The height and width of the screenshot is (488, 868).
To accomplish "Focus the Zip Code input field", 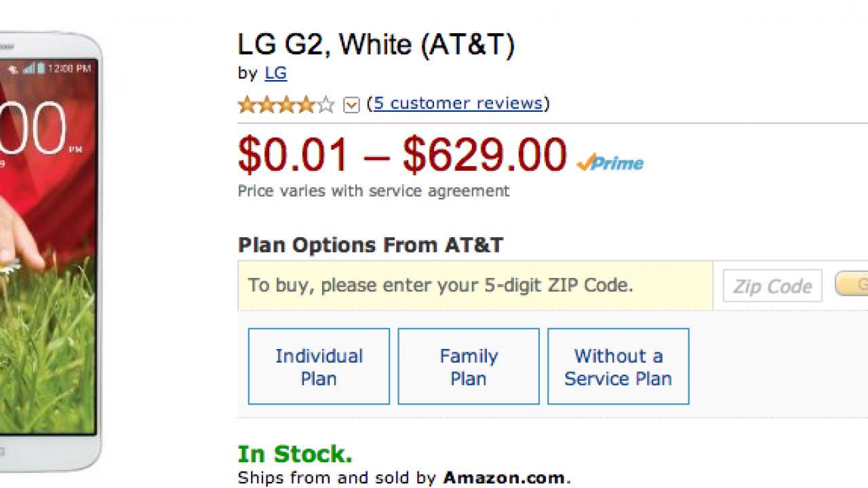I will coord(772,285).
